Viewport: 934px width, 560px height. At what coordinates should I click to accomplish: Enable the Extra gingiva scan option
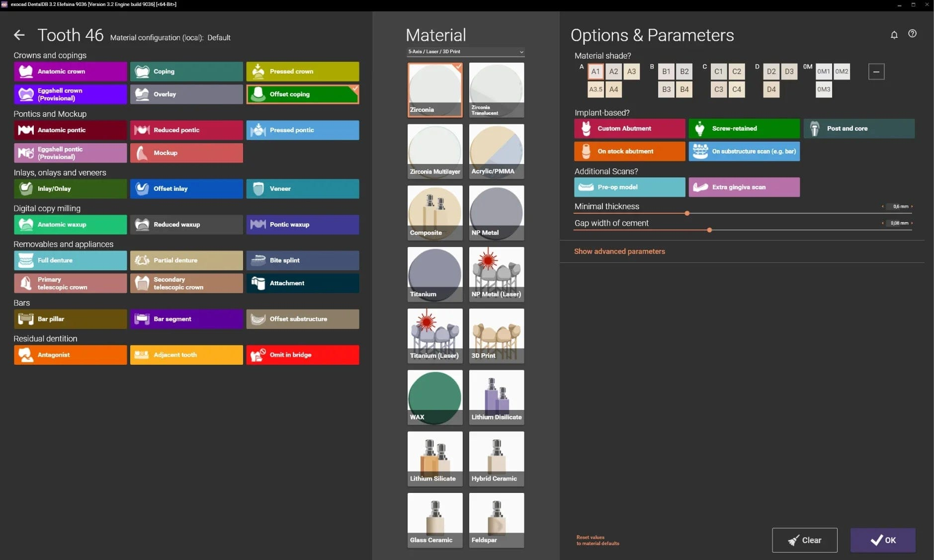[x=744, y=187]
